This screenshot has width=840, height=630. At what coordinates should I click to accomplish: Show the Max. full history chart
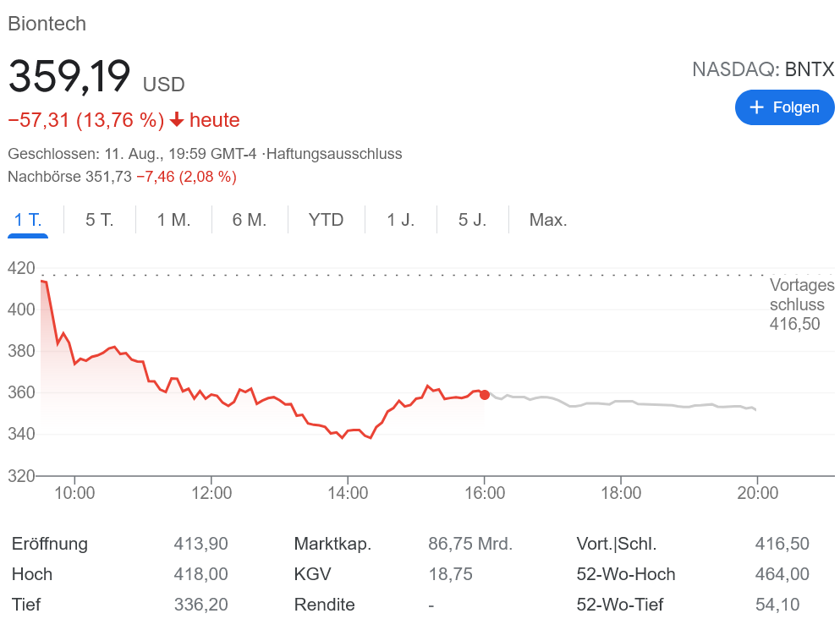(x=548, y=220)
